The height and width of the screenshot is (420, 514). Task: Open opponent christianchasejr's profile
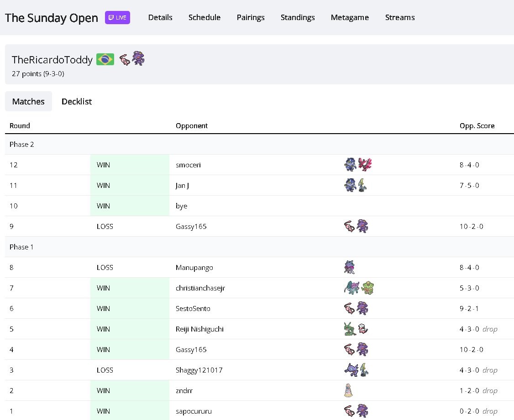pos(200,288)
